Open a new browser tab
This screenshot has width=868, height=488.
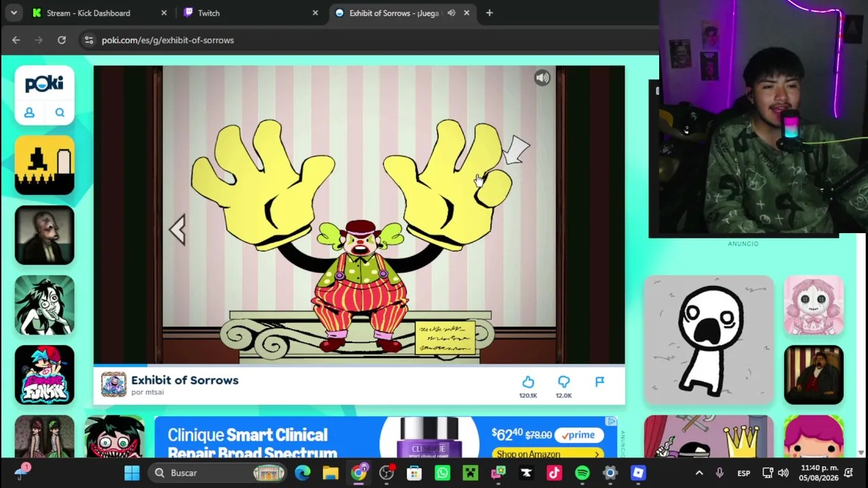tap(489, 13)
